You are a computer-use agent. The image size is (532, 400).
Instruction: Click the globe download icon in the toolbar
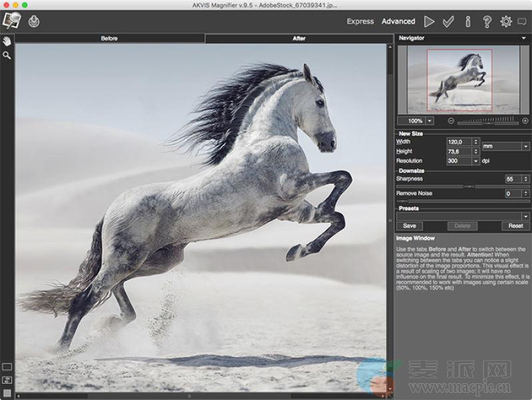pos(33,21)
